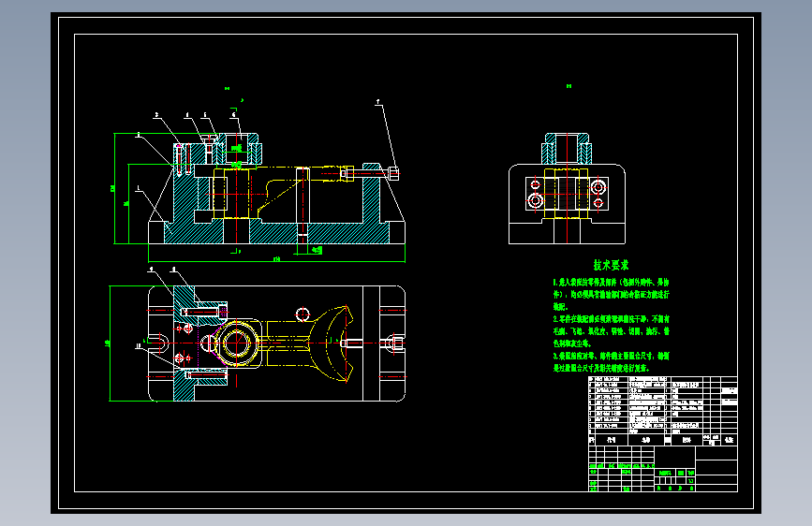812x526 pixels.
Task: Click the technical requirement paragraph numbered 3
Action: click(611, 362)
